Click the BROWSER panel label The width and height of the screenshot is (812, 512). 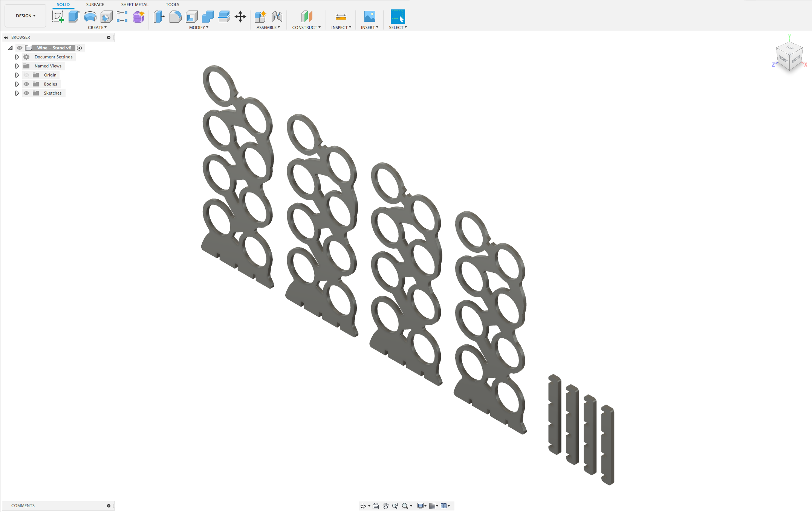tap(21, 37)
